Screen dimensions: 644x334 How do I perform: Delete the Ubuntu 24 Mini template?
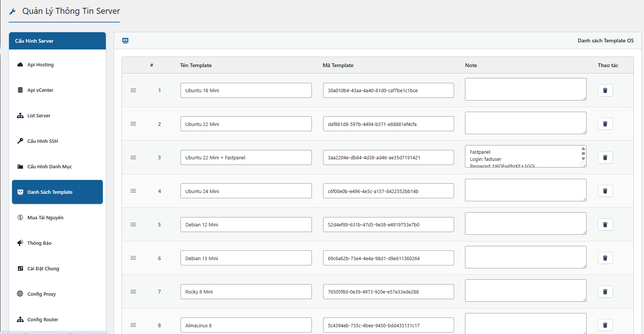[x=605, y=191]
